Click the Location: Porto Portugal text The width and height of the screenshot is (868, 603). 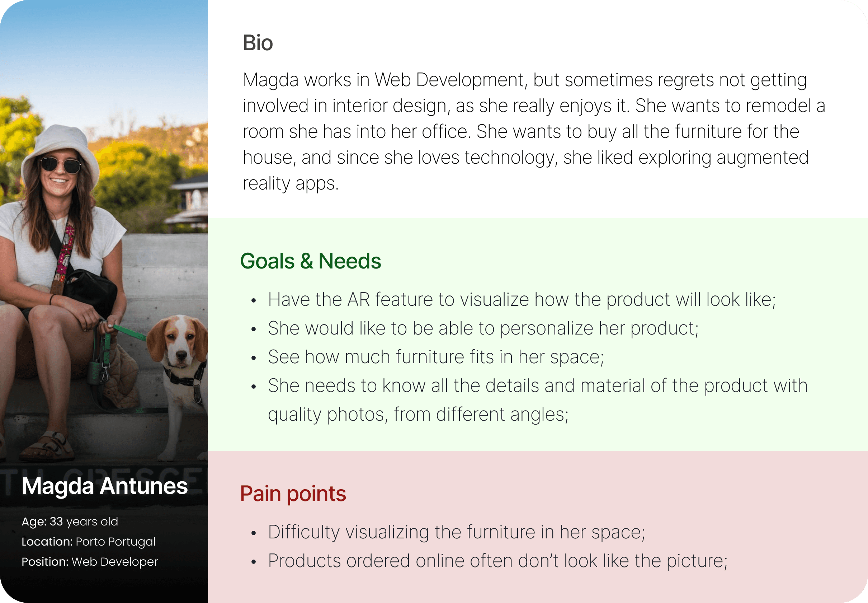point(88,541)
